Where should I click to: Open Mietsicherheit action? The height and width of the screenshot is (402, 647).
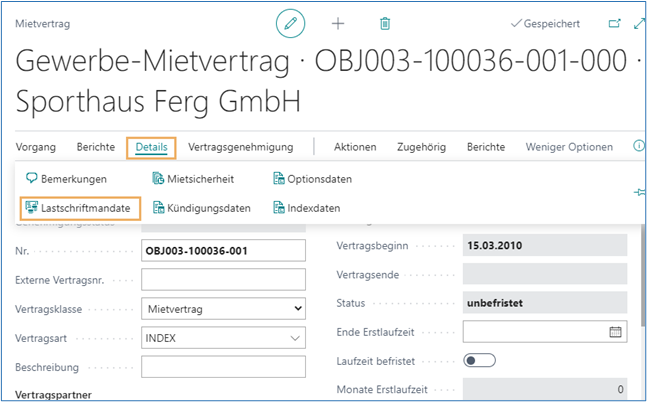[193, 179]
